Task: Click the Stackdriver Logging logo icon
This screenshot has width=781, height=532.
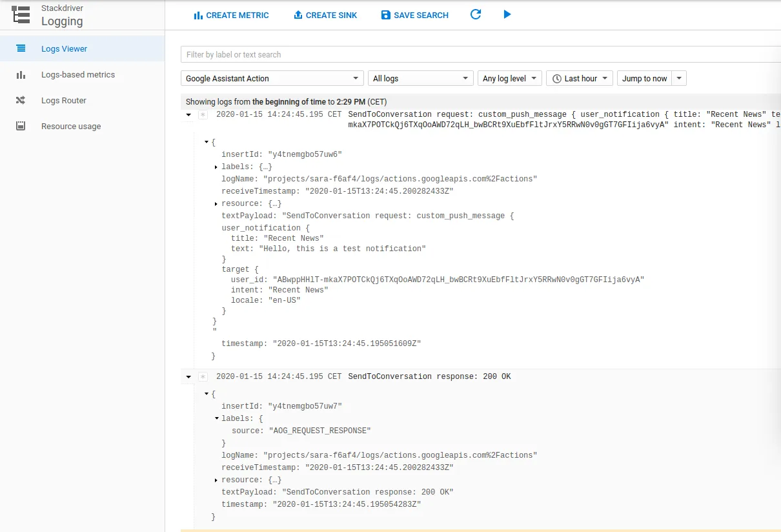Action: point(21,15)
